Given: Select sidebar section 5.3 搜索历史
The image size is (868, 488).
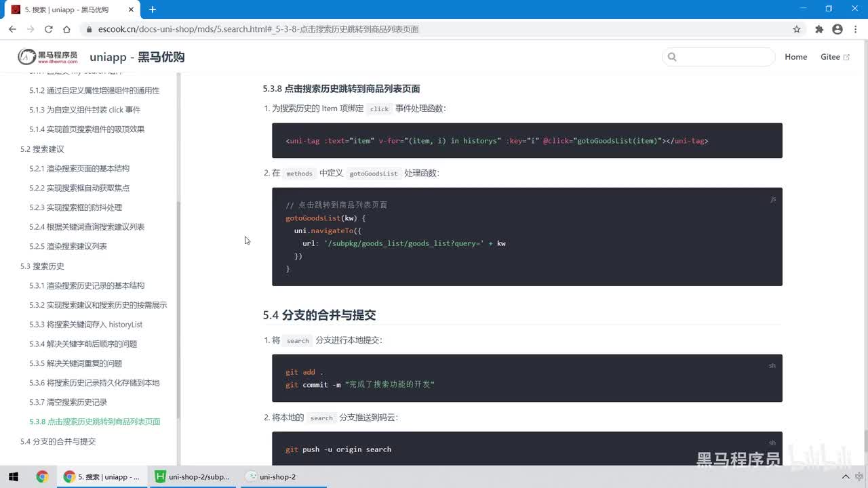Looking at the screenshot, I should [42, 266].
